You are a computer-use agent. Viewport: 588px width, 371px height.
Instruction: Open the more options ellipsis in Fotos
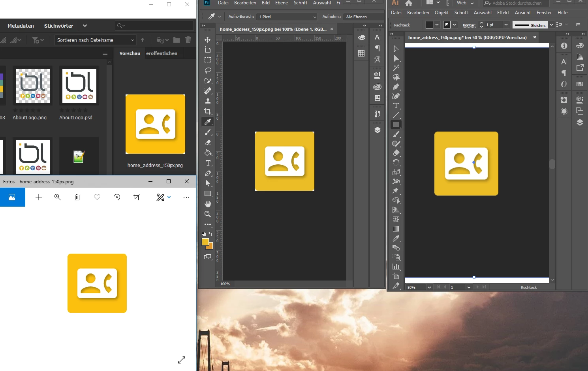pyautogui.click(x=186, y=197)
